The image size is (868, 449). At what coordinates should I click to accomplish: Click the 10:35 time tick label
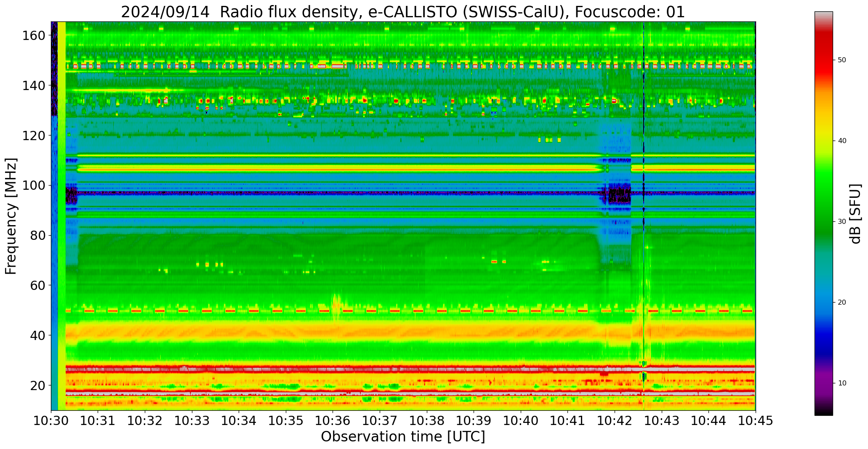point(286,421)
